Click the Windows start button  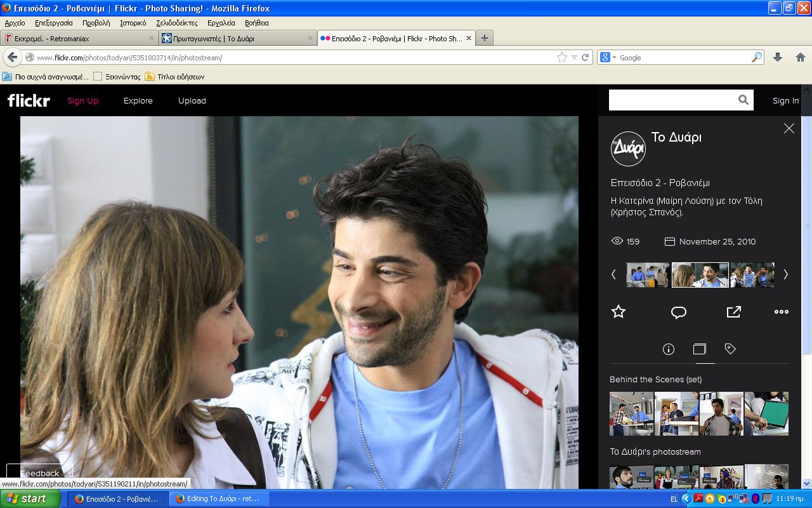(x=26, y=498)
